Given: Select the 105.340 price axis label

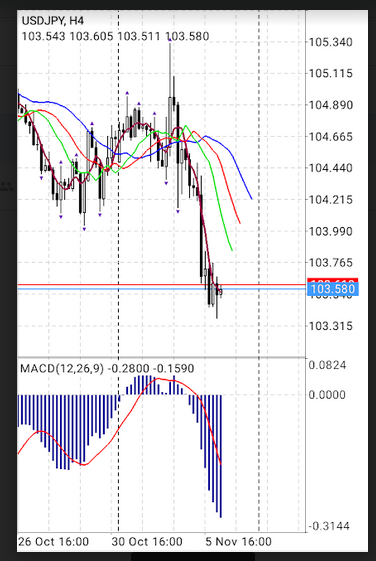Looking at the screenshot, I should (331, 42).
